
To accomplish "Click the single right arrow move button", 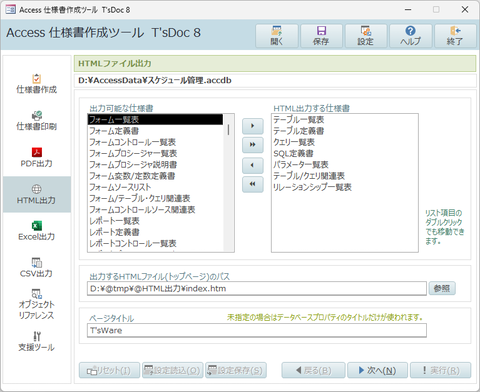I will pos(253,126).
